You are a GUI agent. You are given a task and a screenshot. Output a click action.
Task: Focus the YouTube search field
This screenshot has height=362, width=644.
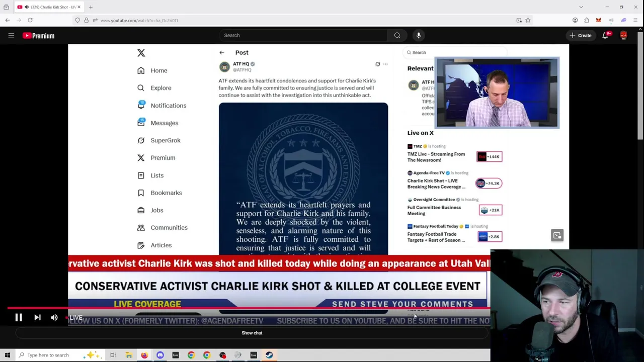point(303,35)
